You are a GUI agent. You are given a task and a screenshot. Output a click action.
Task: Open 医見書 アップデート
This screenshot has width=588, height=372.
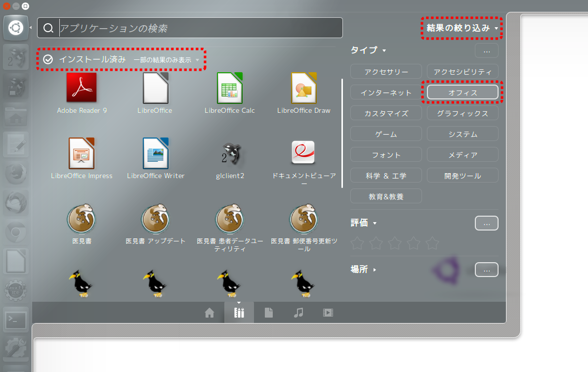pos(156,224)
